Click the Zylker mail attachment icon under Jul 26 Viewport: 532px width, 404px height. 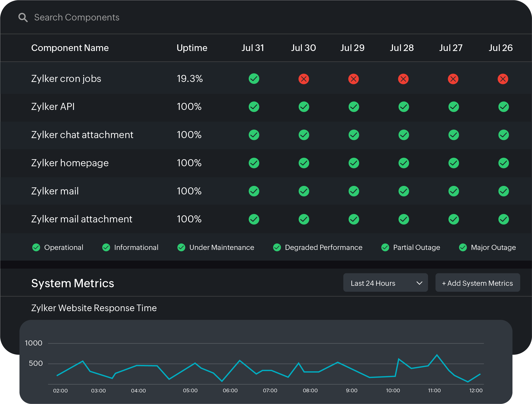pyautogui.click(x=503, y=219)
